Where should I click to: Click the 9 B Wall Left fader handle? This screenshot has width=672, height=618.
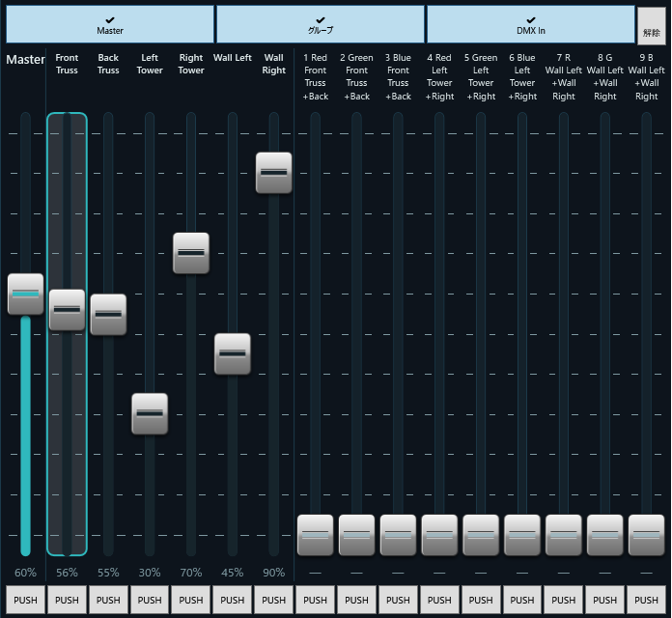(x=646, y=535)
